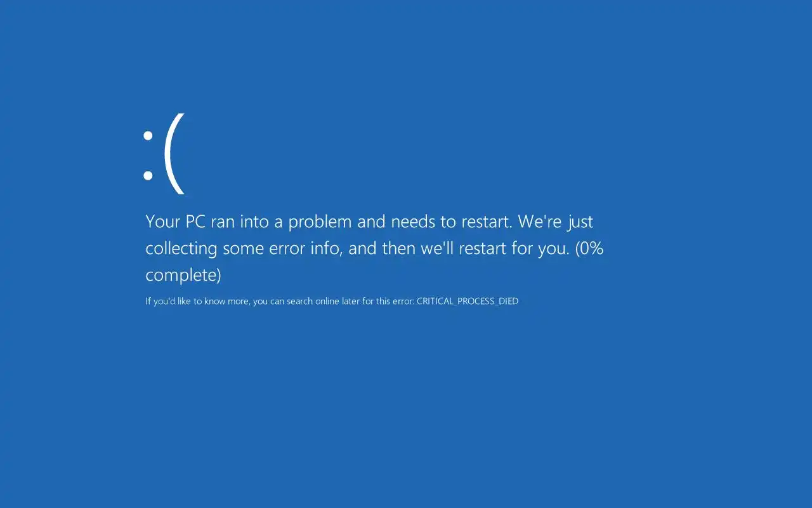Click "We're just" ending the first line
812x508 pixels.
tap(556, 222)
